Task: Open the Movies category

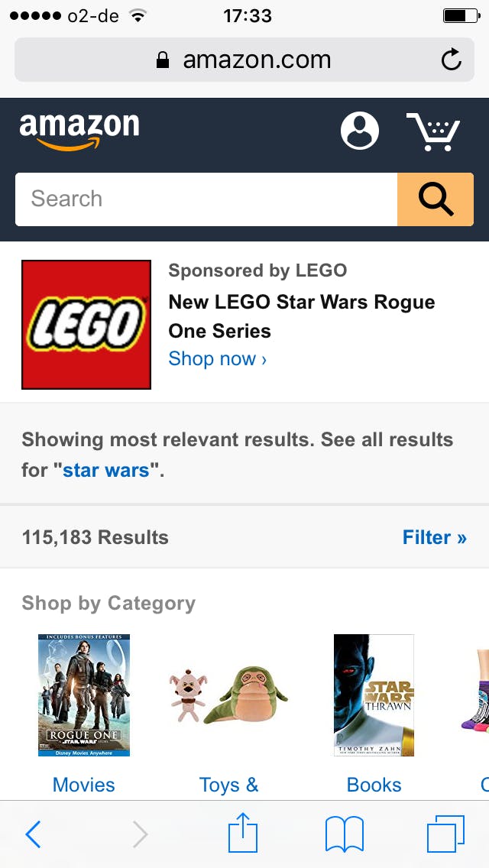Action: [x=84, y=785]
